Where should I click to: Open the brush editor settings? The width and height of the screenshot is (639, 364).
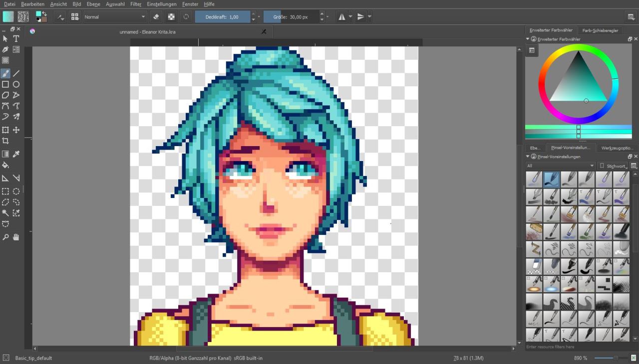[60, 16]
